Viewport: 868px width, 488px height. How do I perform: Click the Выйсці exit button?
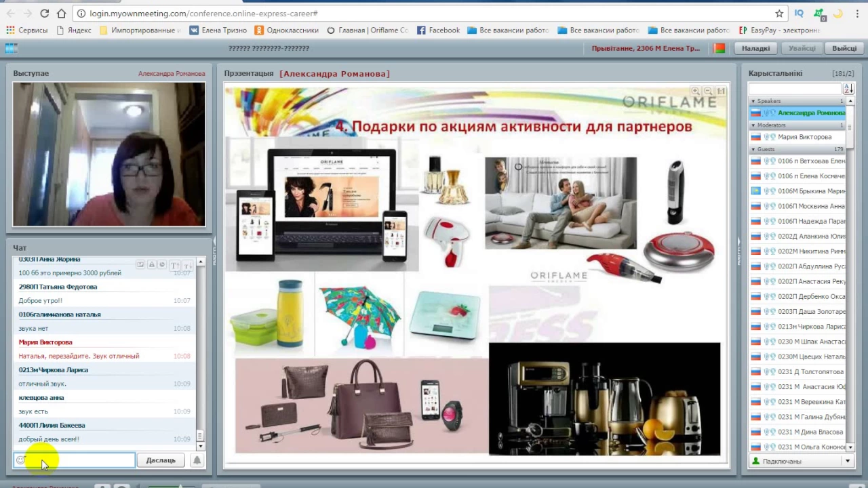coord(844,48)
